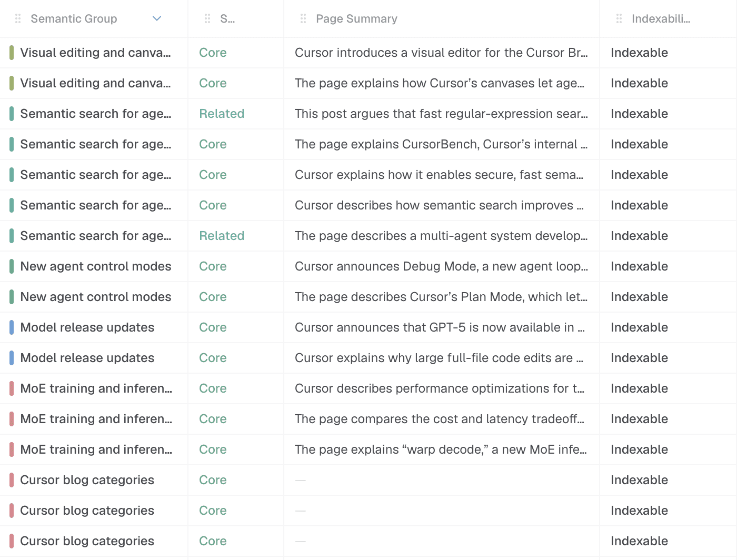Click 'Model release updates' in full-file edits row
Screen dimensions: 737x560
click(87, 358)
